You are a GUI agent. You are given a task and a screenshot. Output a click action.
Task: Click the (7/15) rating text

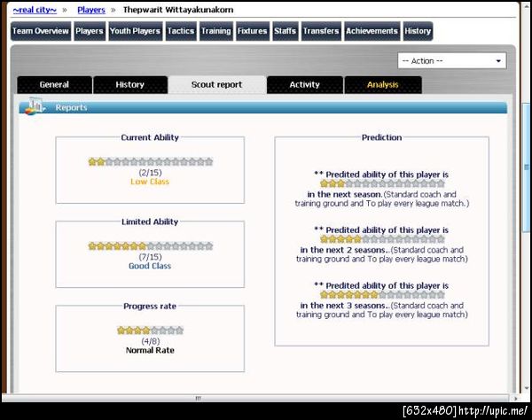151,257
